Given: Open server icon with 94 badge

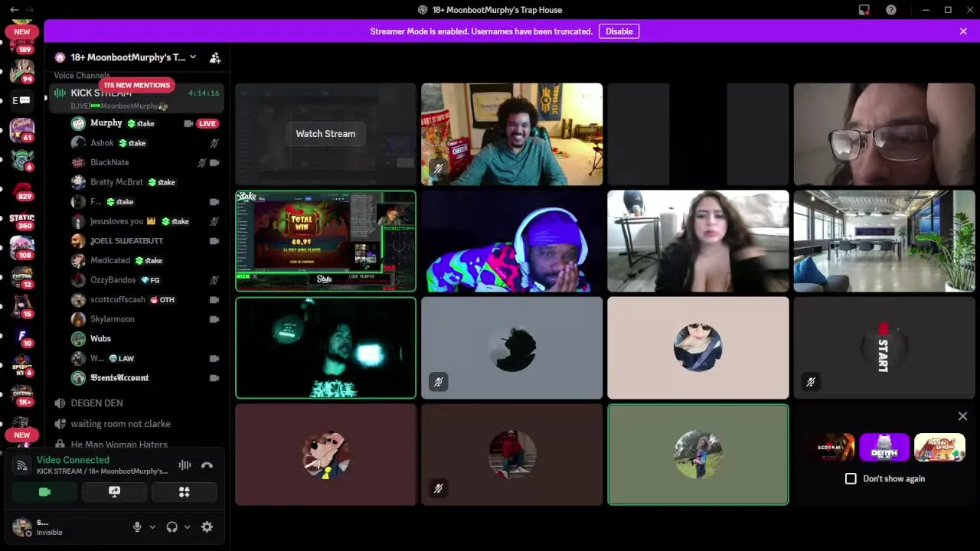Looking at the screenshot, I should pyautogui.click(x=21, y=70).
